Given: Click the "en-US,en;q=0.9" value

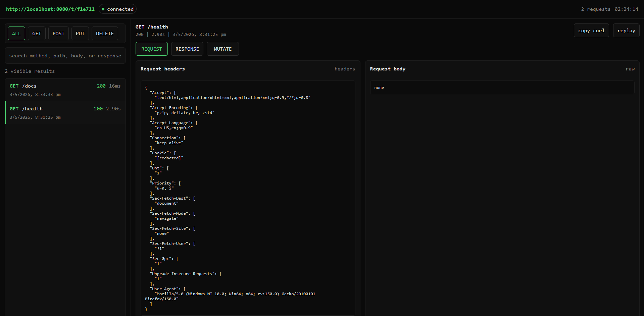Looking at the screenshot, I should [174, 128].
